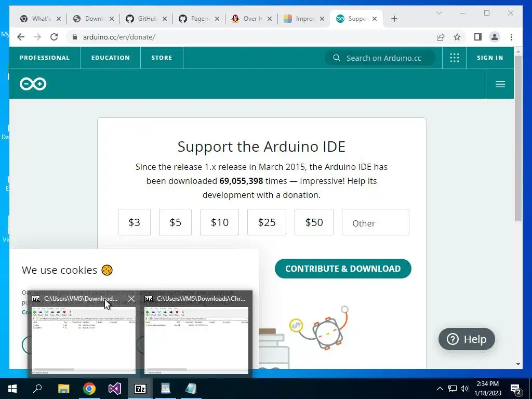Open File Explorer from the taskbar

63,389
